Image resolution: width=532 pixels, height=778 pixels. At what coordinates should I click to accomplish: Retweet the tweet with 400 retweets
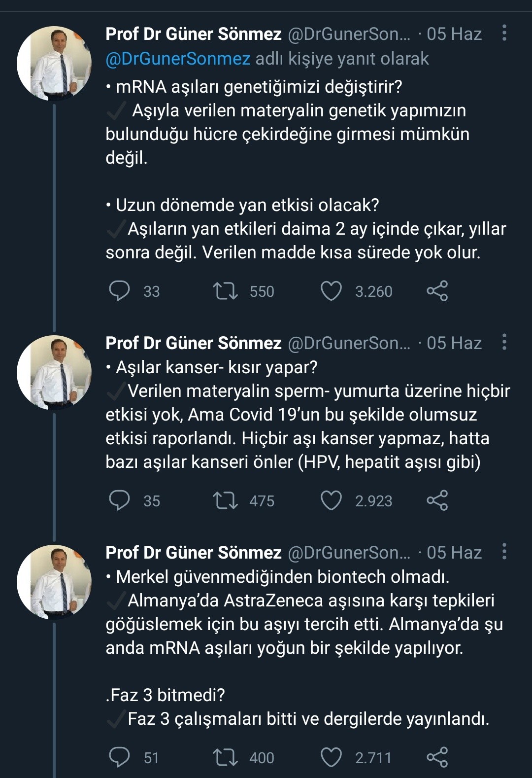225,757
